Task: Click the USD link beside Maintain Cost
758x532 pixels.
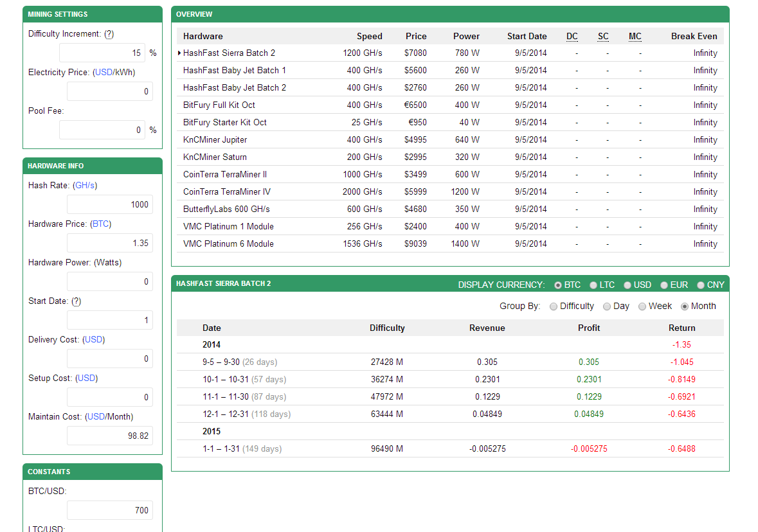Action: pyautogui.click(x=96, y=417)
